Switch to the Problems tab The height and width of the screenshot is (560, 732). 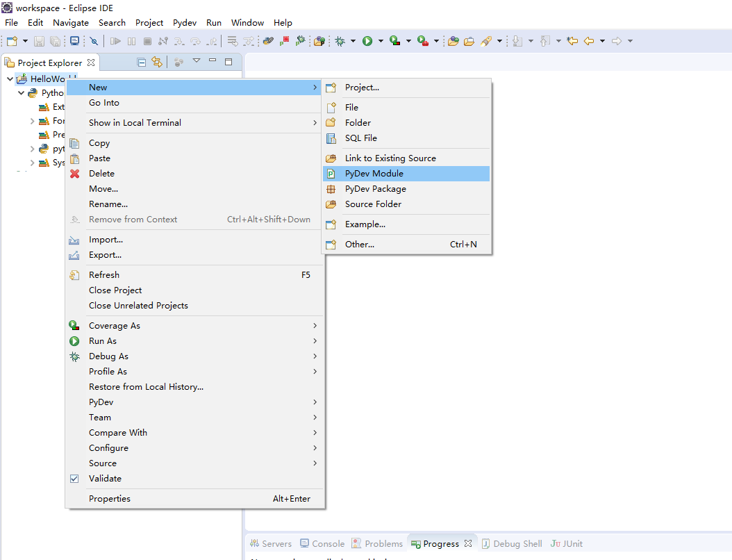point(377,543)
